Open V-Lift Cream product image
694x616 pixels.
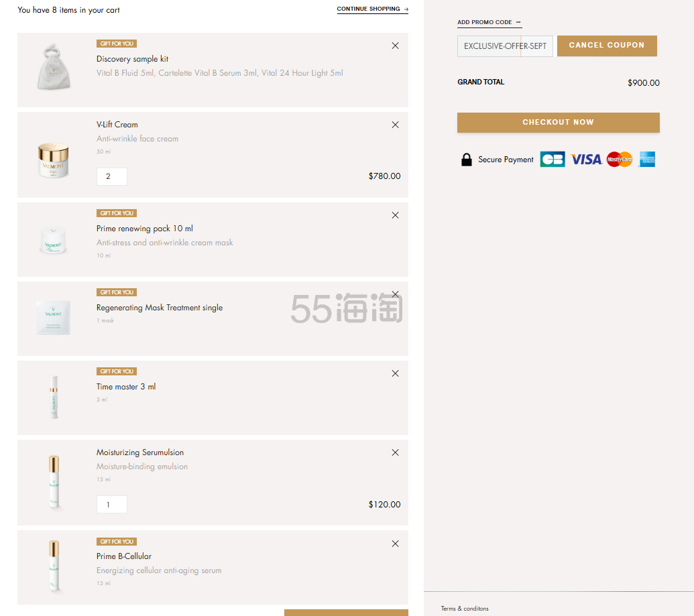[x=54, y=160]
